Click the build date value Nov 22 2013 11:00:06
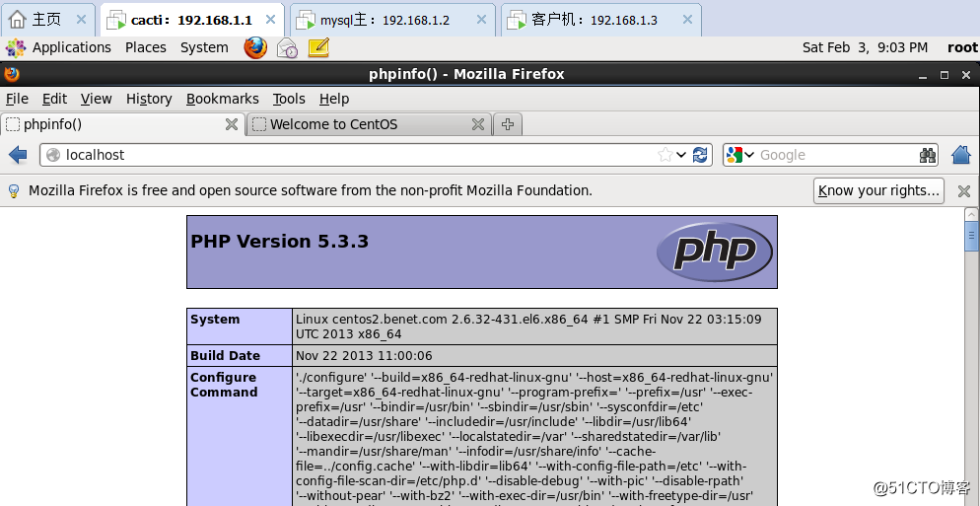 [x=364, y=356]
